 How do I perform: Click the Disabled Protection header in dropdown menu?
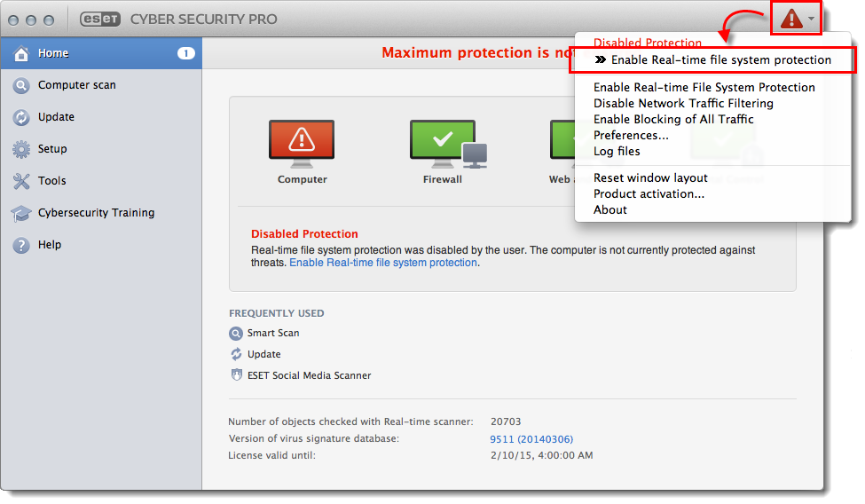pos(648,43)
